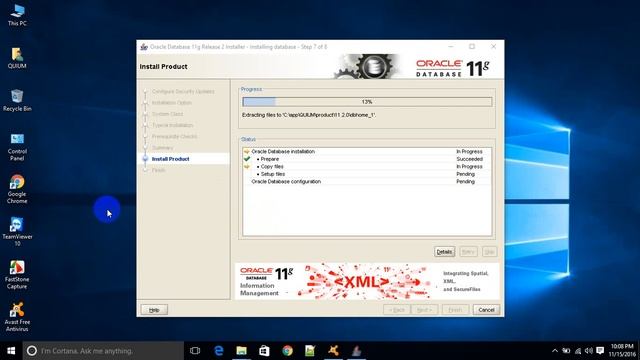Open network status tray icon
Screen dimensions: 640x360
pyautogui.click(x=578, y=351)
